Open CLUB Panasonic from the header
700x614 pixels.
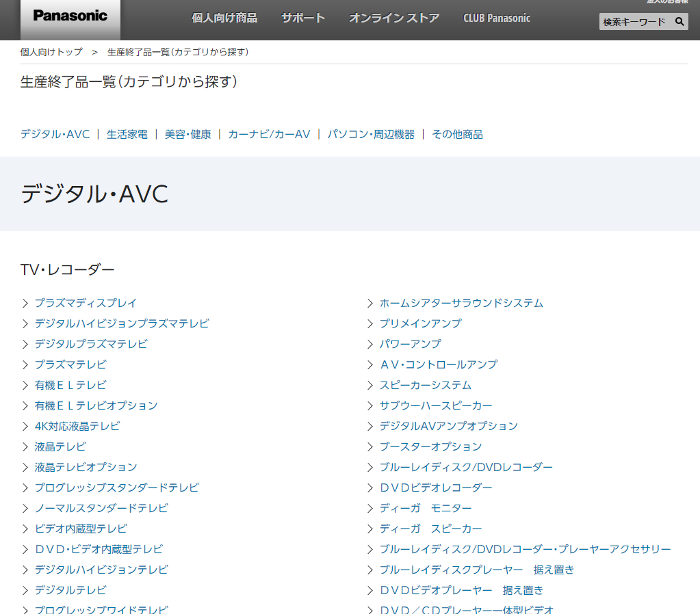click(x=497, y=18)
